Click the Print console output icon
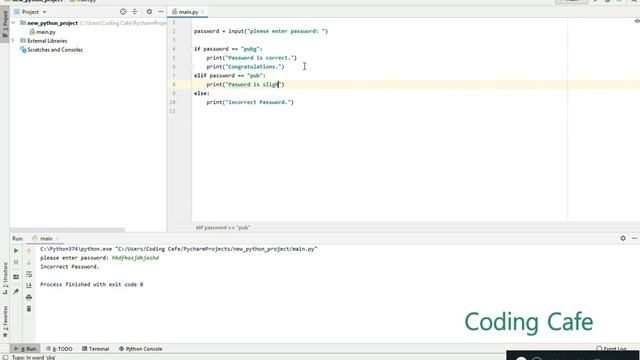The width and height of the screenshot is (640, 360). click(29, 297)
